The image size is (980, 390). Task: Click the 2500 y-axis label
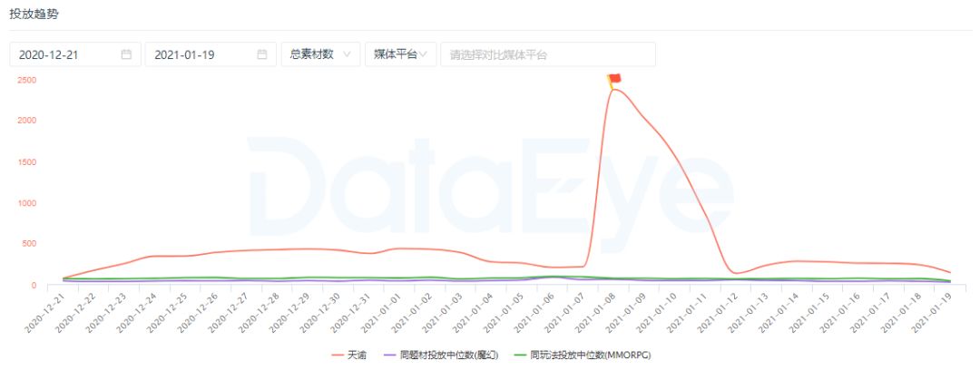tap(25, 80)
